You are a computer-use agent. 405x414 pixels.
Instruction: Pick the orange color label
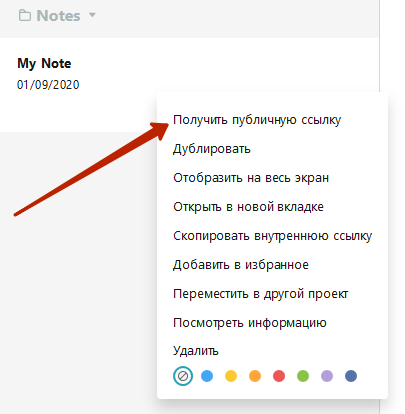(255, 376)
